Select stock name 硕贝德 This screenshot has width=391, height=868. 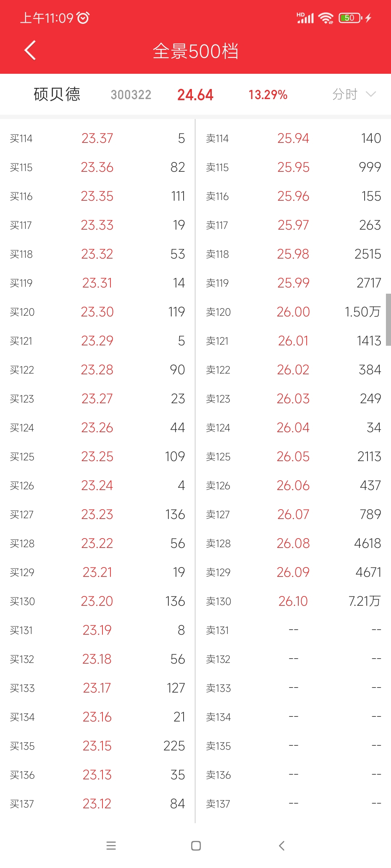tap(57, 94)
